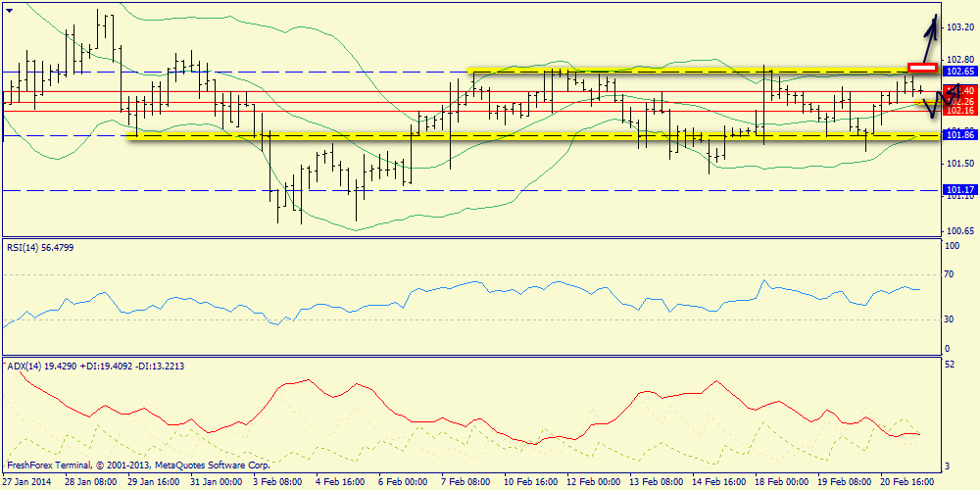Click the 27 Jan 2014 date label

(24, 482)
